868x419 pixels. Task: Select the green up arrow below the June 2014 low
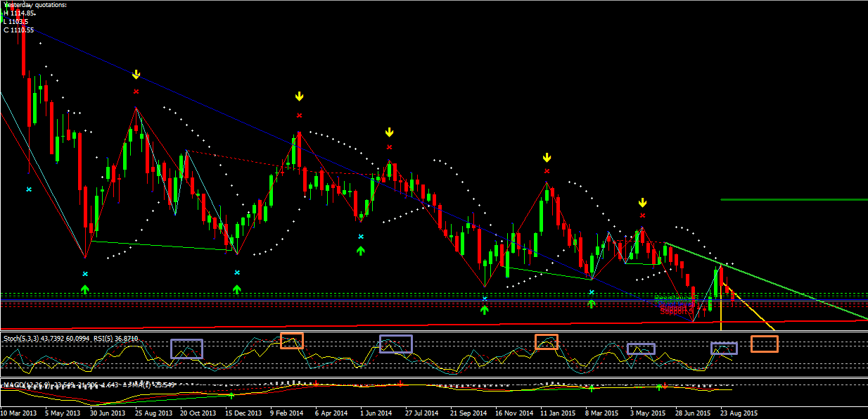tap(361, 250)
